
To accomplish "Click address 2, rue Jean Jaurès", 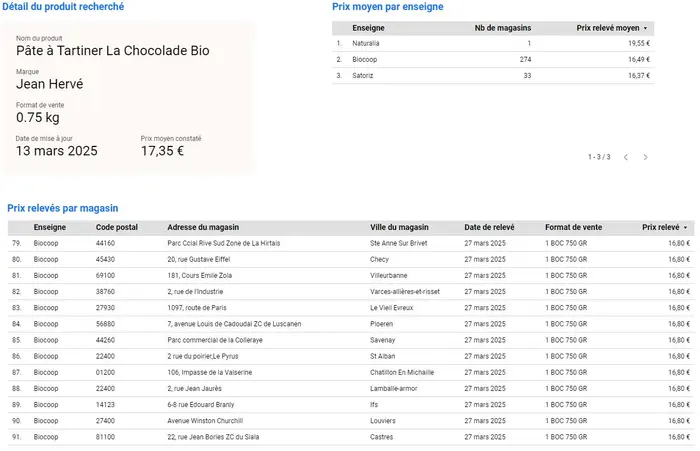I will (195, 388).
